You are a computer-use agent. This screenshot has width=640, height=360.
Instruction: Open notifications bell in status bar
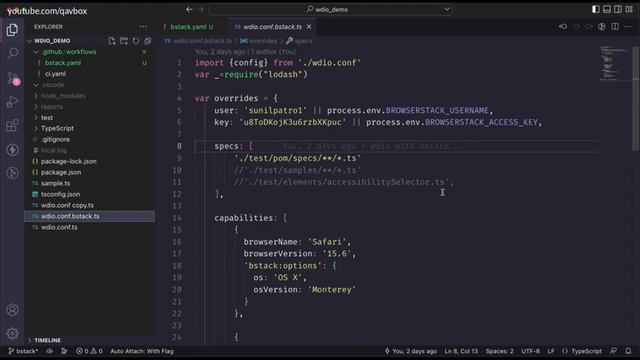628,351
